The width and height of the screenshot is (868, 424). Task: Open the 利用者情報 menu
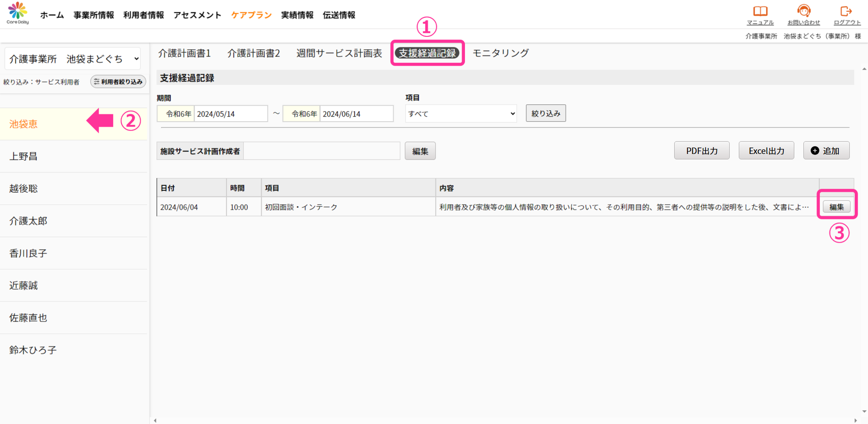click(143, 15)
